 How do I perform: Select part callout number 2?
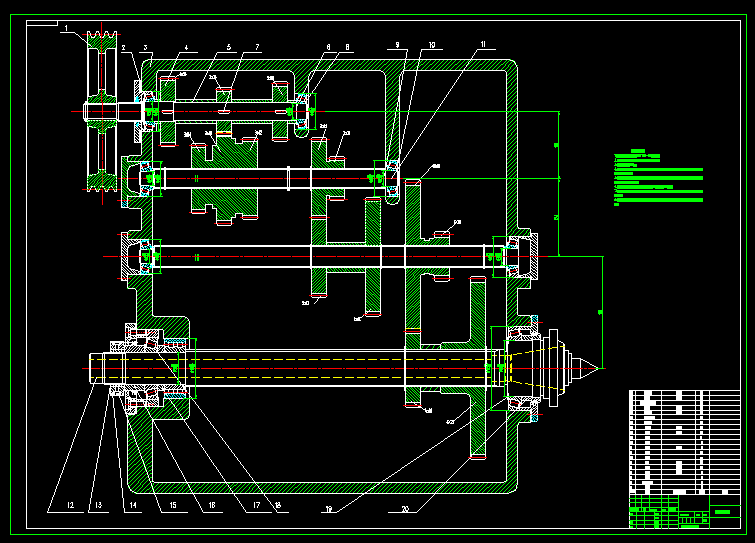tap(124, 48)
